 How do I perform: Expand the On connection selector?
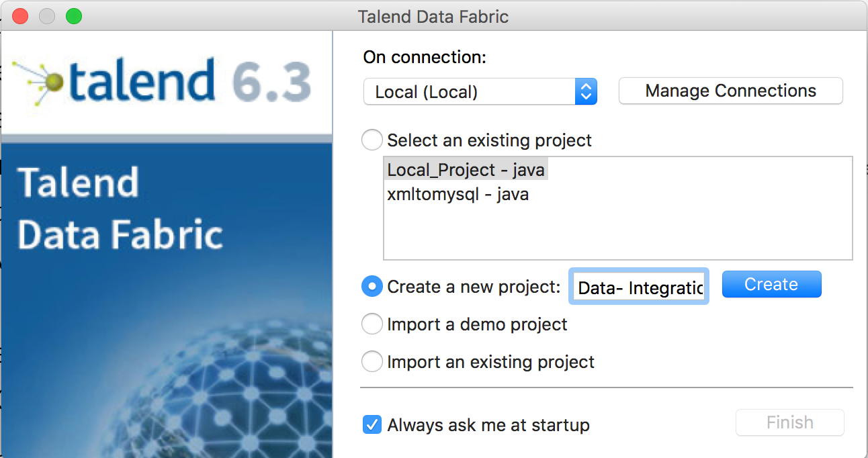[x=480, y=91]
